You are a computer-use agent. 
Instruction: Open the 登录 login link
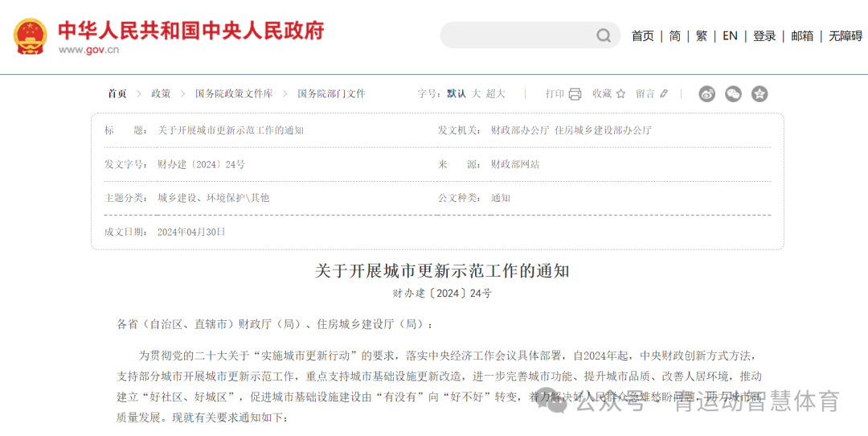[764, 36]
